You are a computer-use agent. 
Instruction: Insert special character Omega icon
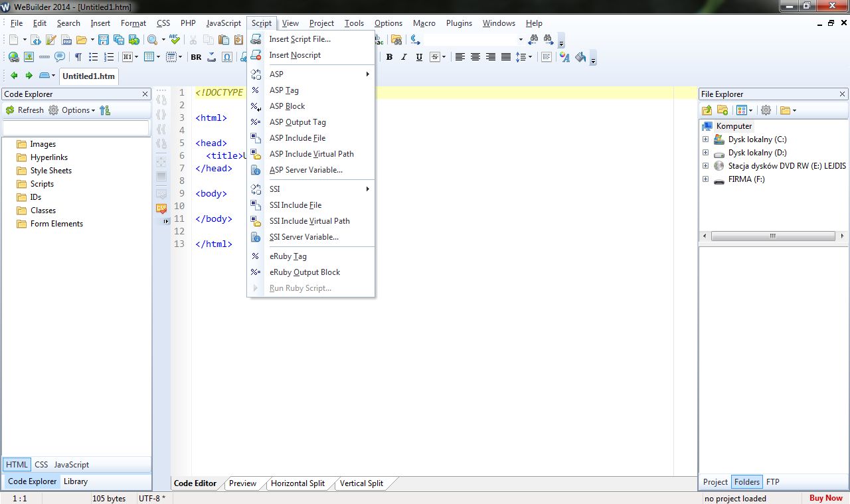click(x=227, y=57)
